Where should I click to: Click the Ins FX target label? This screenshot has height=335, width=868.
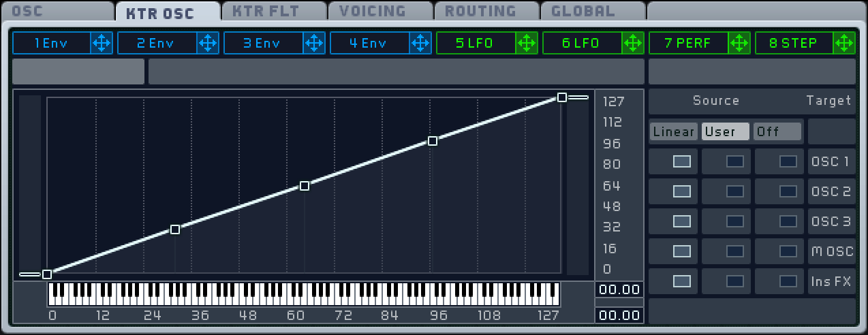pos(831,281)
